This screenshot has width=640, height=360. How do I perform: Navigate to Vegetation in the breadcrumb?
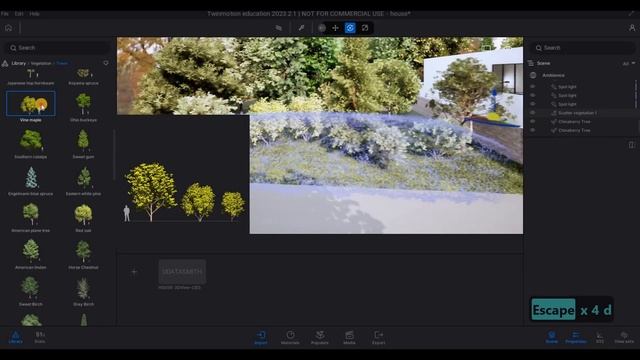tap(41, 63)
